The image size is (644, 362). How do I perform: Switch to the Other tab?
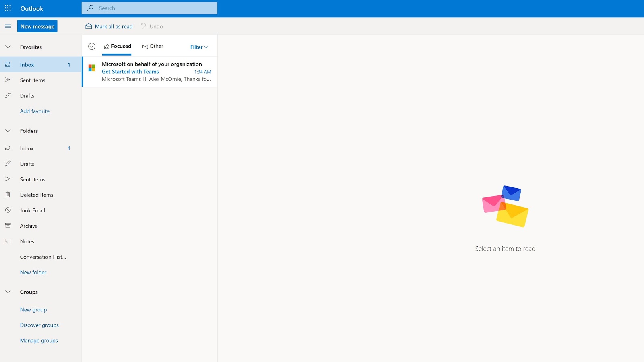153,47
